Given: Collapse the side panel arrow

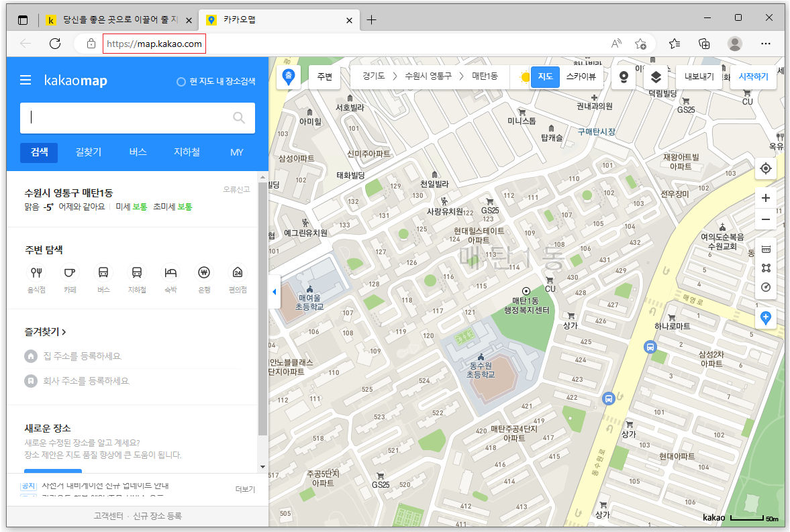Looking at the screenshot, I should [274, 292].
